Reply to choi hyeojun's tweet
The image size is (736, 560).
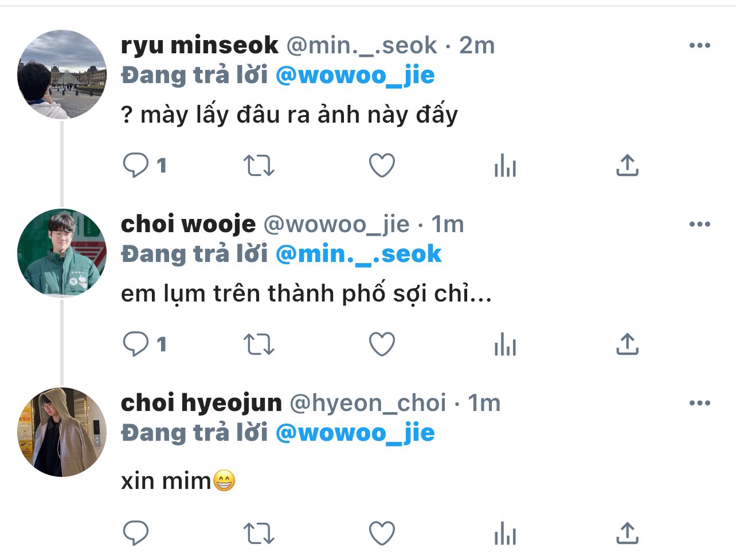point(136,533)
